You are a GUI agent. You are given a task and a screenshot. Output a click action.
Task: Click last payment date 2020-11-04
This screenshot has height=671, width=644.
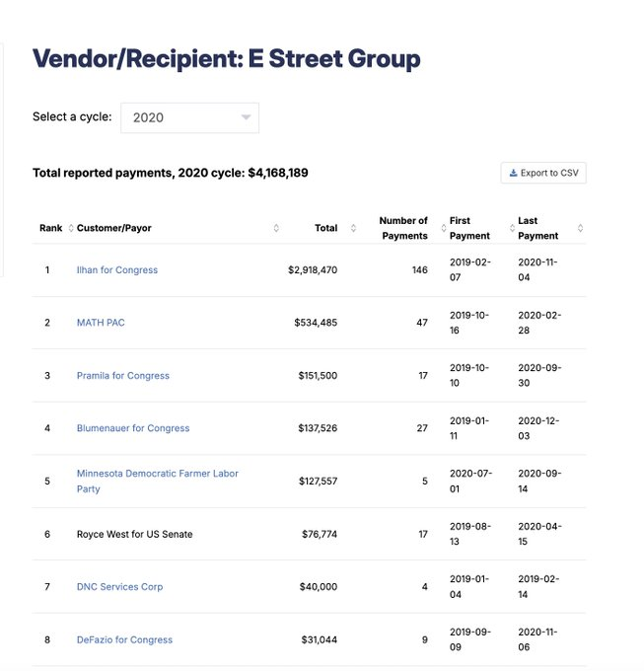(537, 269)
